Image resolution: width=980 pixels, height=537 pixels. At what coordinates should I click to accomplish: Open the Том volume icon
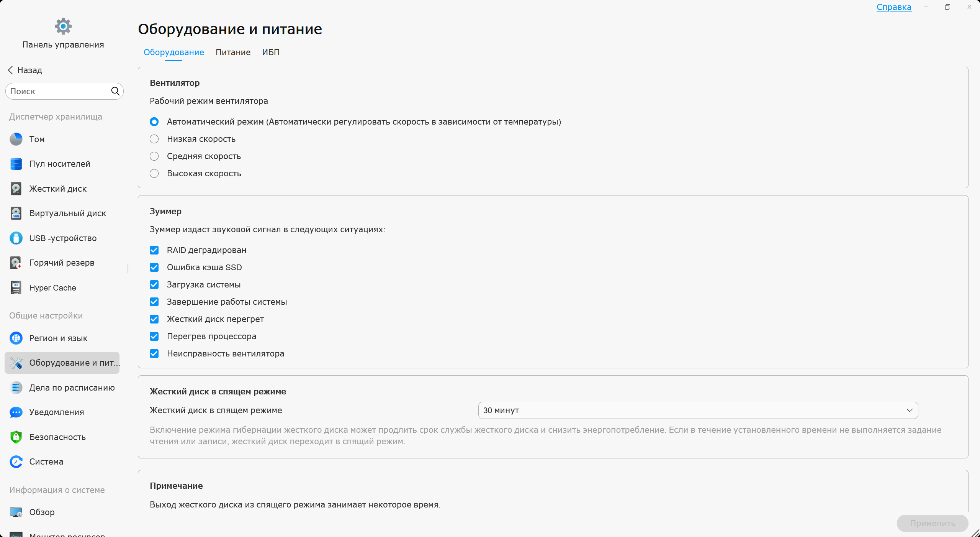pos(16,139)
